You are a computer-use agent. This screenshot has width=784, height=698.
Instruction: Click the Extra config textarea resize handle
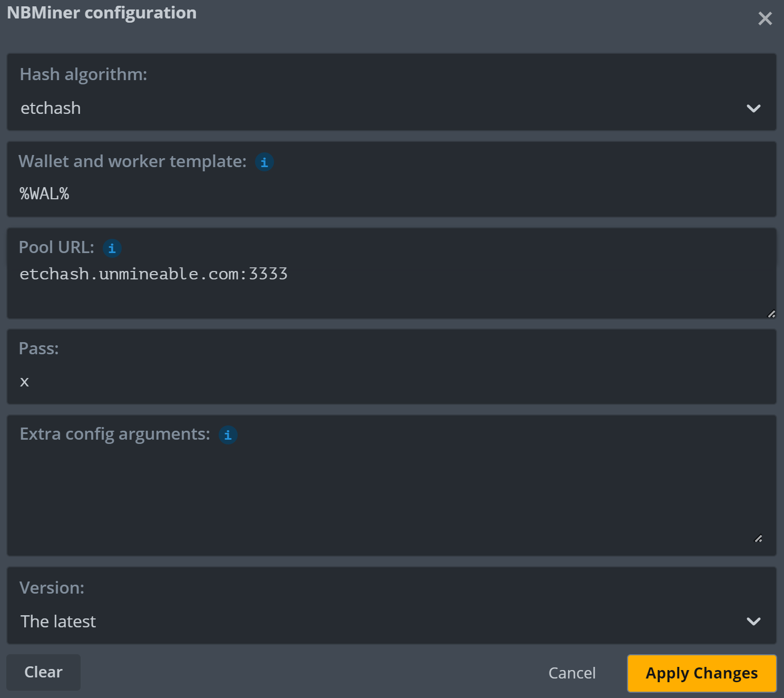(x=758, y=538)
